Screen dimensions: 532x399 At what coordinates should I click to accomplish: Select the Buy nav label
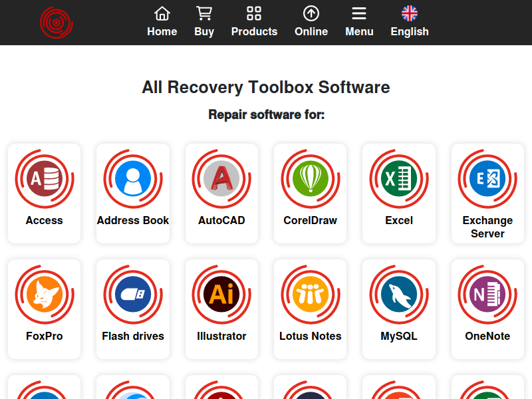(204, 31)
